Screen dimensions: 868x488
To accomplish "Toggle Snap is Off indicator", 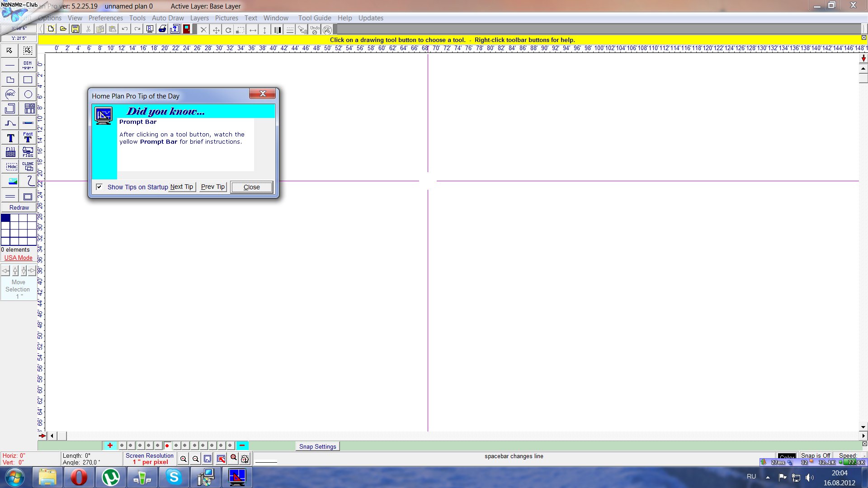I will (x=815, y=455).
